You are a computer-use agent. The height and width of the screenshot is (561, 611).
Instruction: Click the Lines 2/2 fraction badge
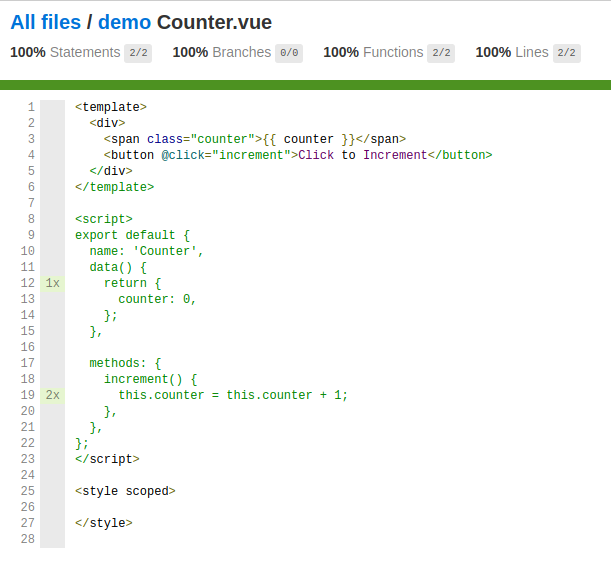(567, 53)
